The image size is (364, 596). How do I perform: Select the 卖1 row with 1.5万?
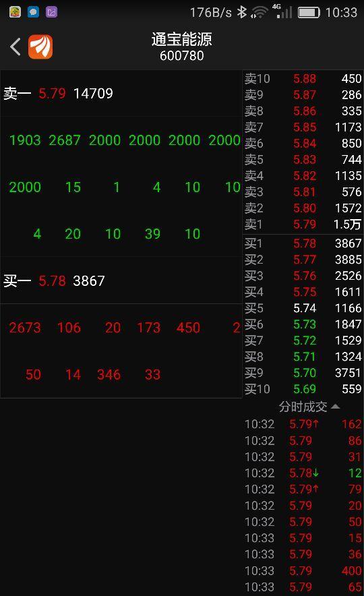click(x=303, y=225)
